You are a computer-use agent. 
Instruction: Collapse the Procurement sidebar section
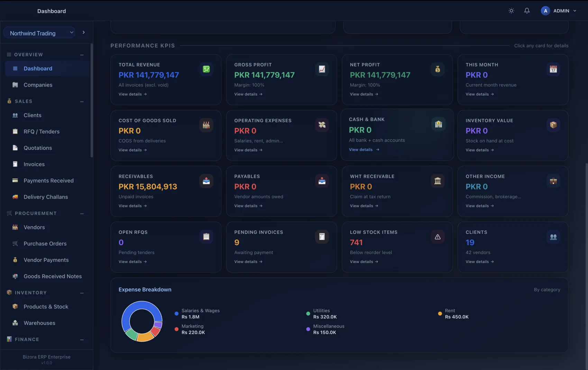tap(82, 214)
